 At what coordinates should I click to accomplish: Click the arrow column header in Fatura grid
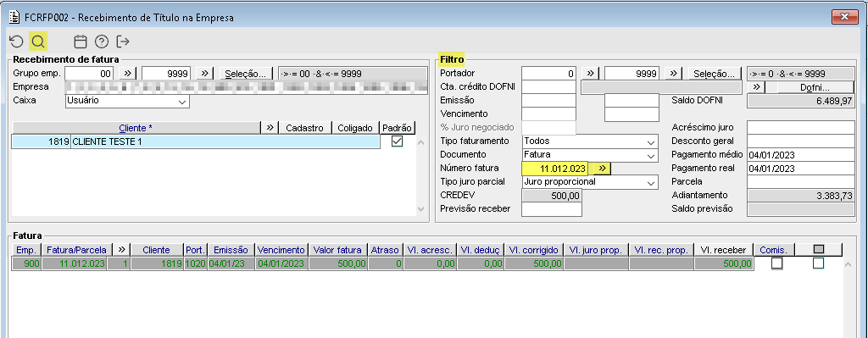(121, 250)
